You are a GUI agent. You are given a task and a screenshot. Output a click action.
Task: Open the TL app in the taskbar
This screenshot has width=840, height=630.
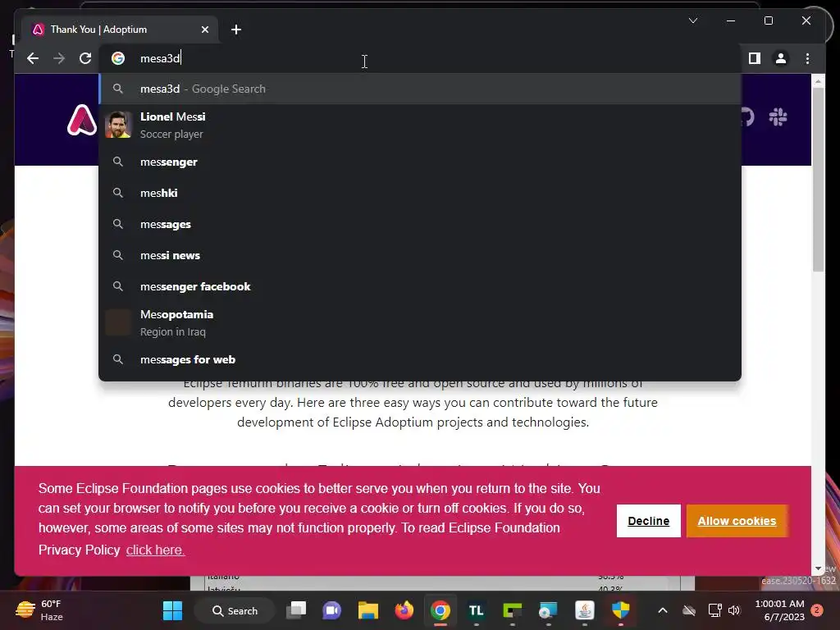tap(477, 610)
